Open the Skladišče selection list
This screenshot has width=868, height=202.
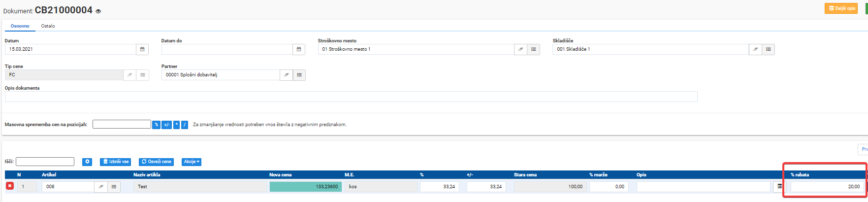click(768, 49)
